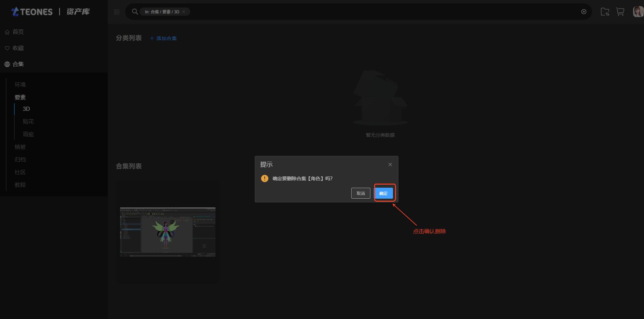Open the user avatar menu
The image size is (644, 319).
point(638,12)
